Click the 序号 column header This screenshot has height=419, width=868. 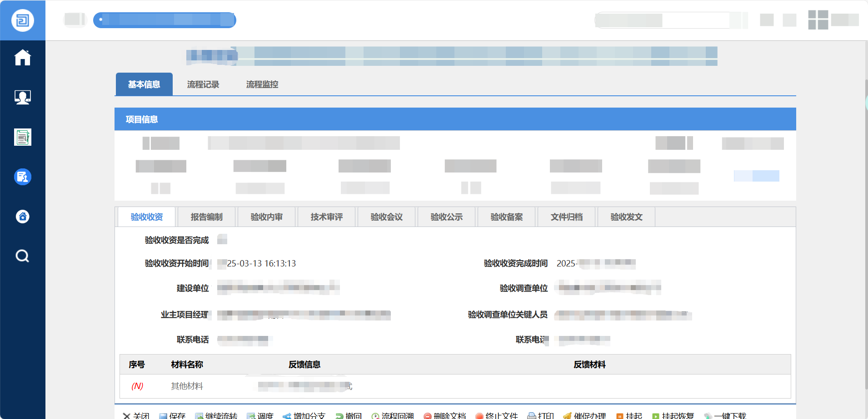137,365
